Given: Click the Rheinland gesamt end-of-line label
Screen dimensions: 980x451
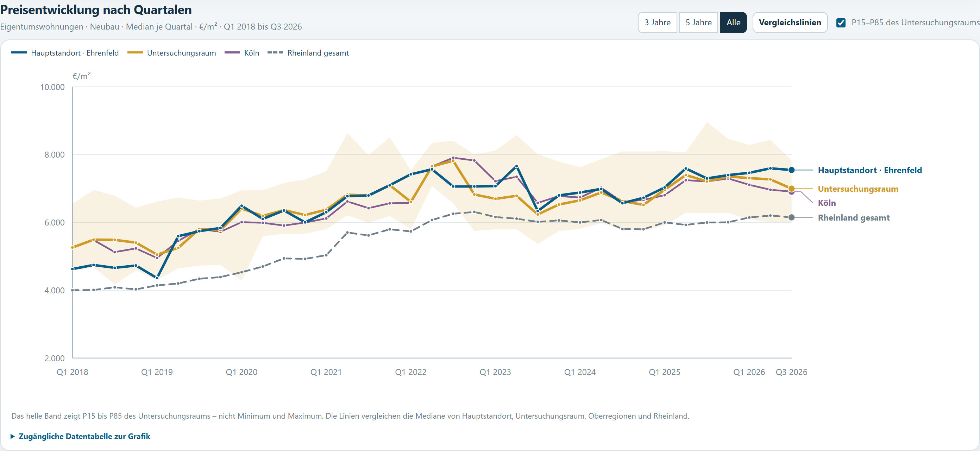Looking at the screenshot, I should (x=854, y=217).
